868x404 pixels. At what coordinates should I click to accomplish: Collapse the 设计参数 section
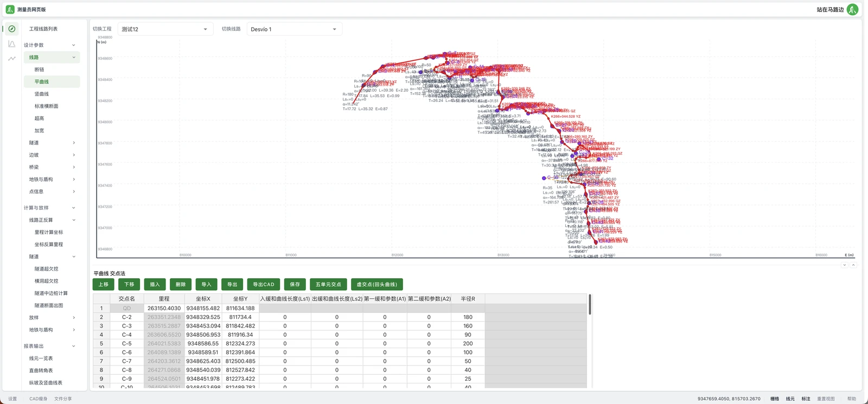[x=74, y=45]
